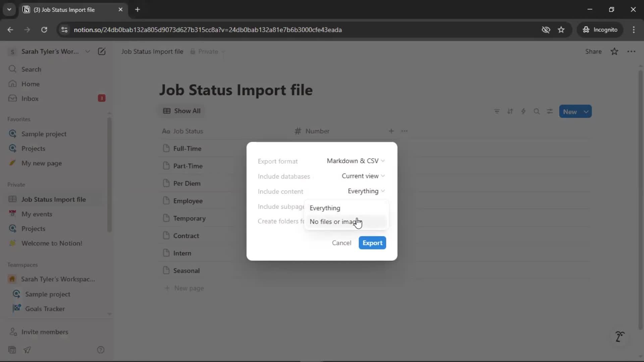Cancel the export dialog
The width and height of the screenshot is (644, 362).
pyautogui.click(x=341, y=243)
